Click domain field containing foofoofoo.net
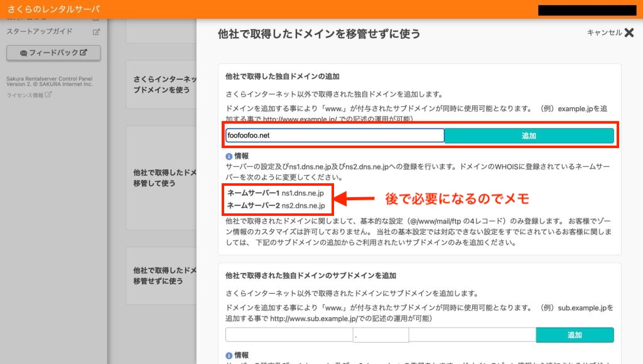Image resolution: width=643 pixels, height=364 pixels. (335, 136)
